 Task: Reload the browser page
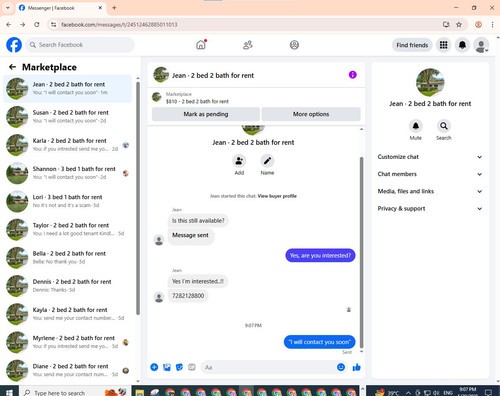pyautogui.click(x=37, y=24)
